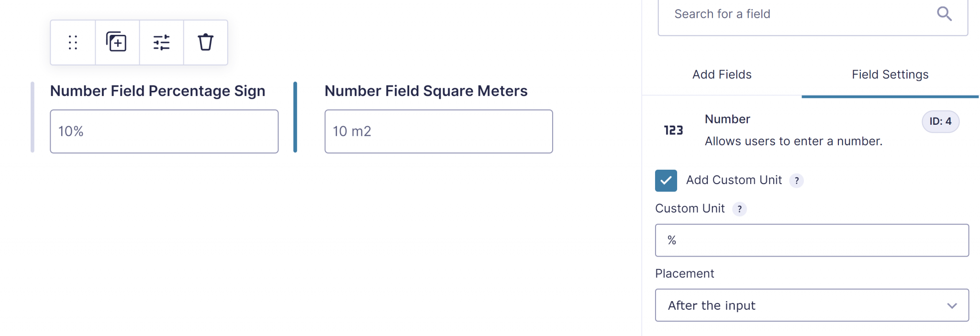Click the ID: 4 badge
The height and width of the screenshot is (336, 980).
[x=941, y=121]
